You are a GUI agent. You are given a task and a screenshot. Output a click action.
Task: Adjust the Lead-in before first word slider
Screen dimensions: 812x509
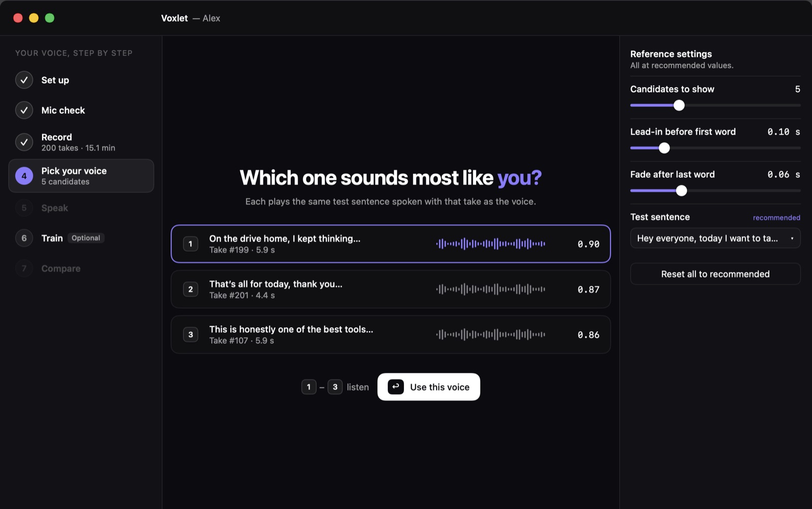pos(664,148)
